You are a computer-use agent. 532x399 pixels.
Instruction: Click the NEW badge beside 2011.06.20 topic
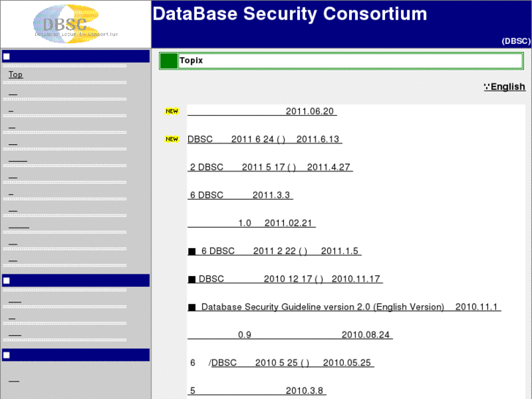point(172,111)
